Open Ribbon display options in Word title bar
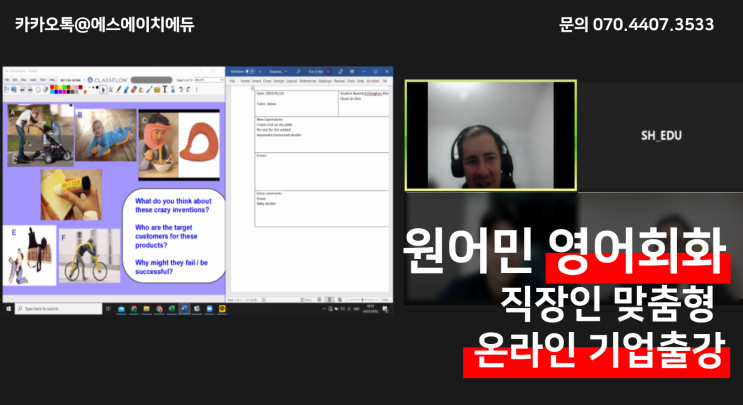 (x=352, y=72)
